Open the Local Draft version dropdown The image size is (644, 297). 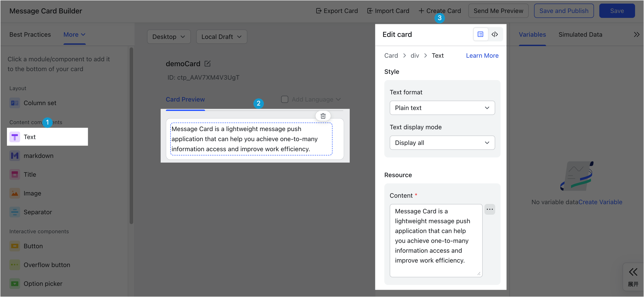point(221,37)
